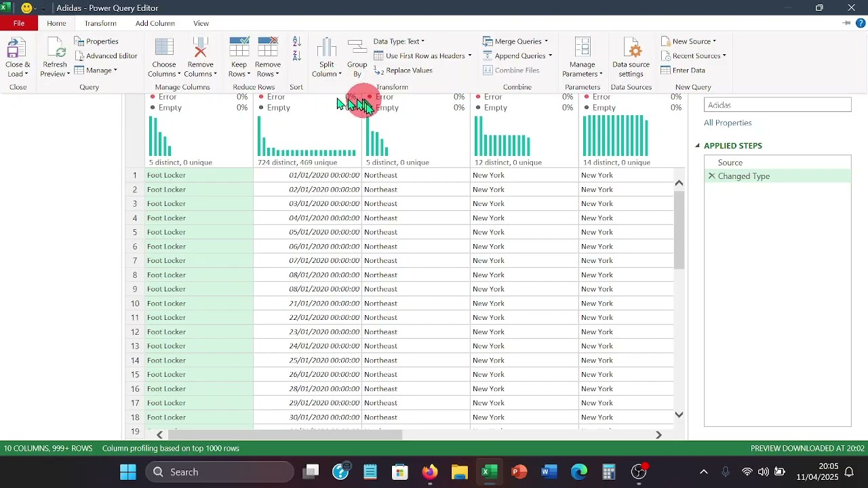Switch to the Transform tab

click(x=100, y=23)
